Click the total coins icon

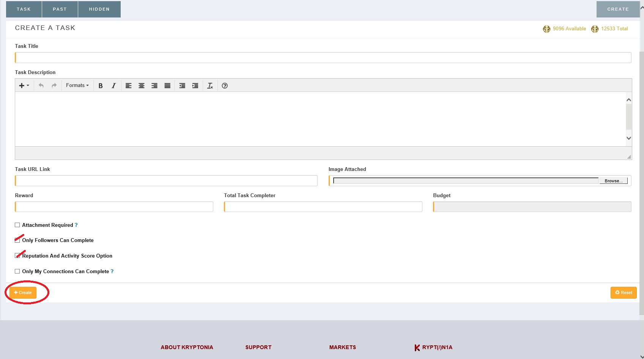[595, 29]
